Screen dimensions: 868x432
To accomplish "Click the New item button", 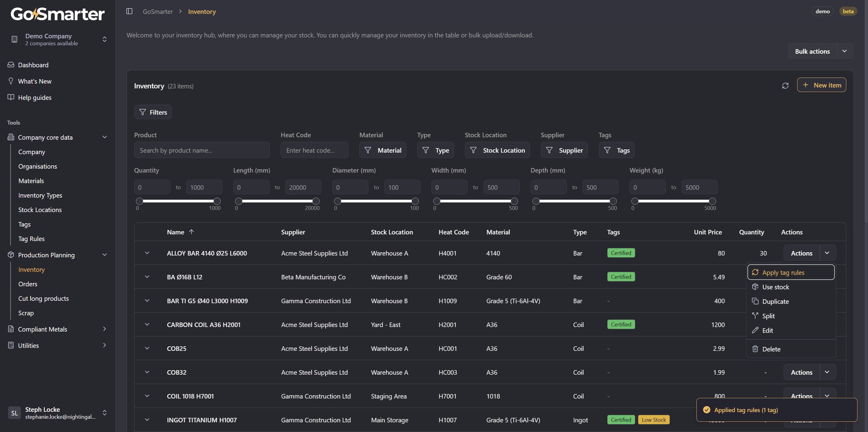I will 821,85.
